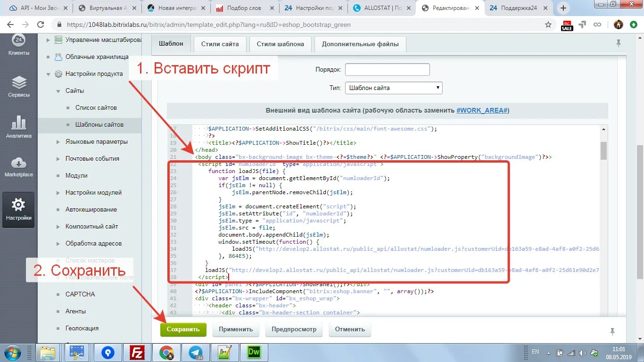644x362 pixels.
Task: Expand the Обработка адресов tree node arrow
Action: coord(58,244)
